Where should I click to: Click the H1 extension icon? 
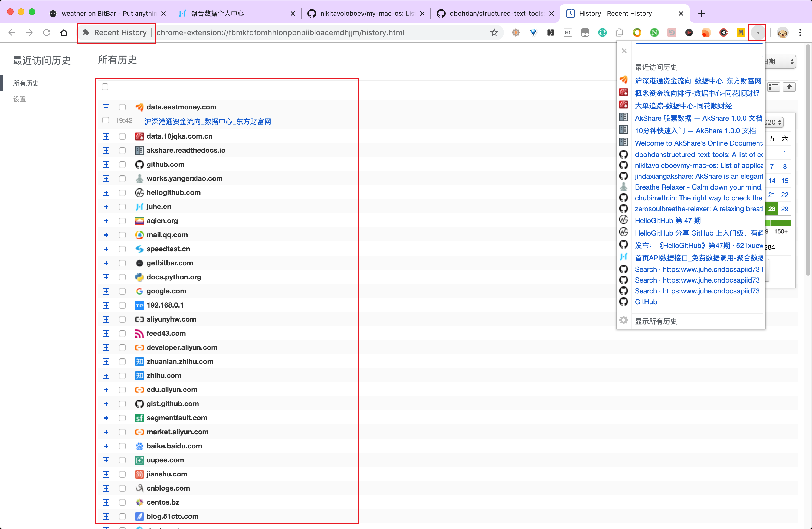point(568,33)
